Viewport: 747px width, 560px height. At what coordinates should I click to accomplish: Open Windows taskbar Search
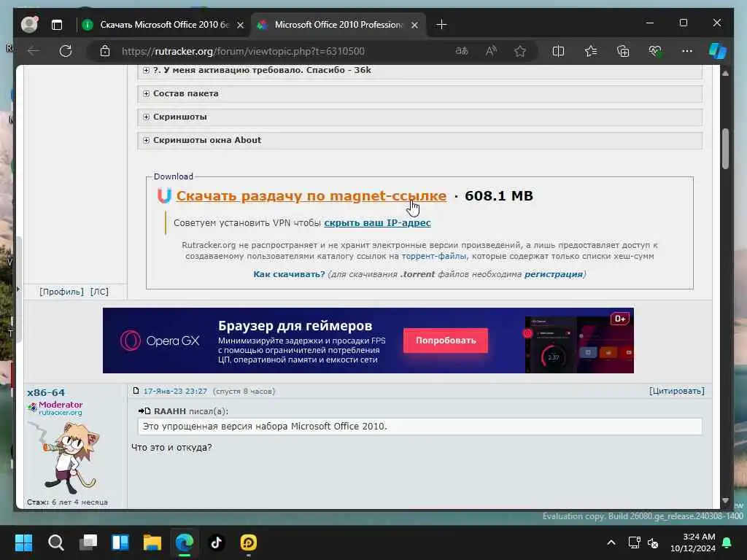(55, 542)
